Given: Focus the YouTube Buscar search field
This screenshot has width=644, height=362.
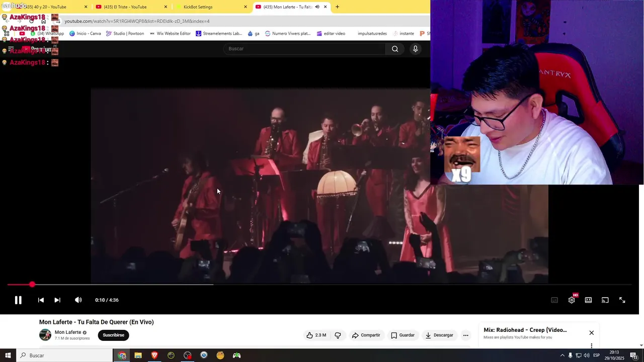Looking at the screenshot, I should point(305,49).
